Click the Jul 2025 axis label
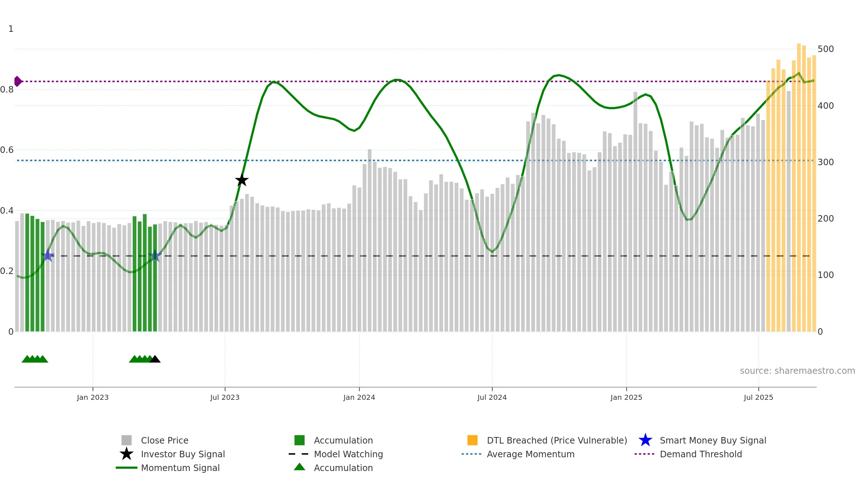Screen dimensions: 868x488 click(x=758, y=397)
